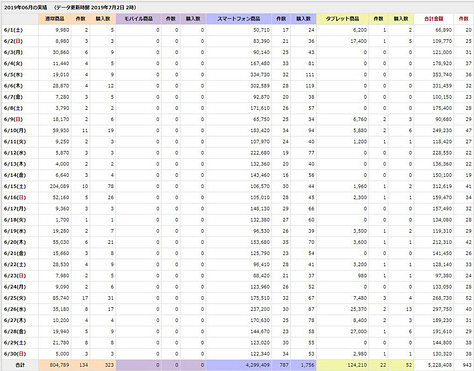
Task: Click the 通常商品 total 804,789
Action: coord(59,365)
